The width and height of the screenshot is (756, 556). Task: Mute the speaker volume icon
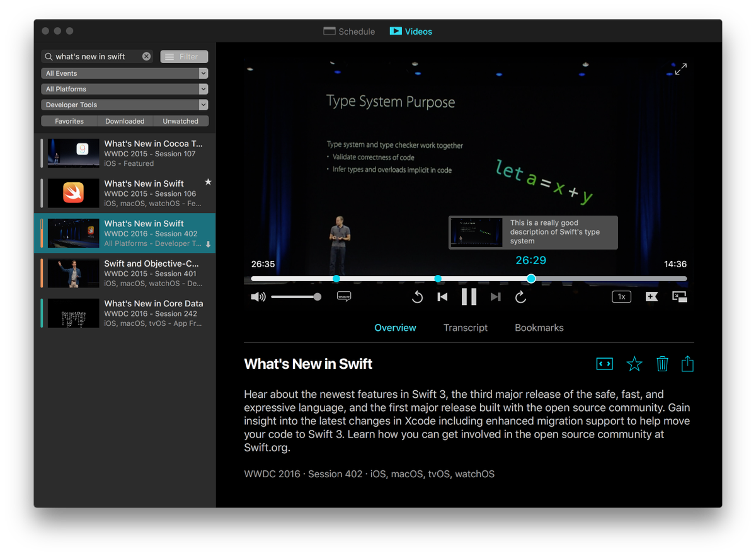(258, 297)
